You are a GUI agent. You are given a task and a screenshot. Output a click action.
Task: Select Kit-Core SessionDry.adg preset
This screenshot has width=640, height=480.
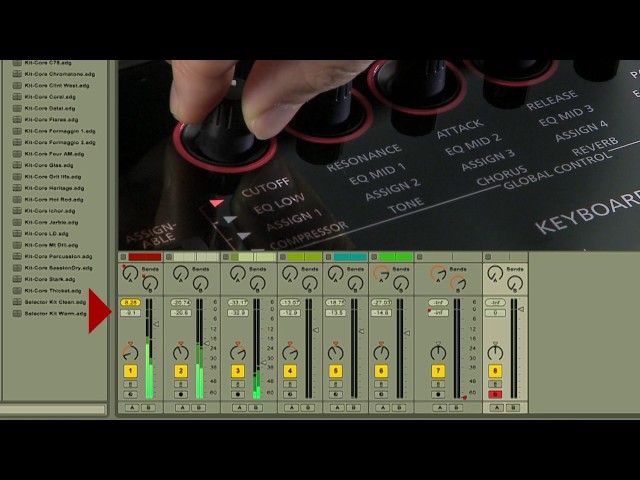(x=58, y=268)
